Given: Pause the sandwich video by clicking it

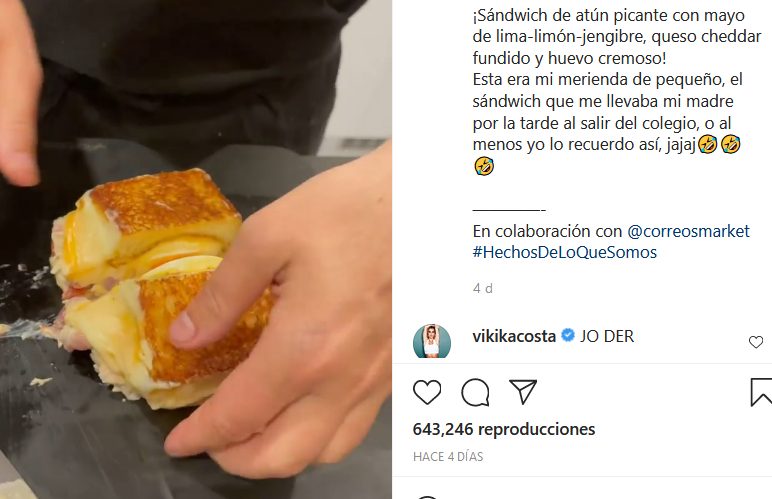Looking at the screenshot, I should coord(196,250).
